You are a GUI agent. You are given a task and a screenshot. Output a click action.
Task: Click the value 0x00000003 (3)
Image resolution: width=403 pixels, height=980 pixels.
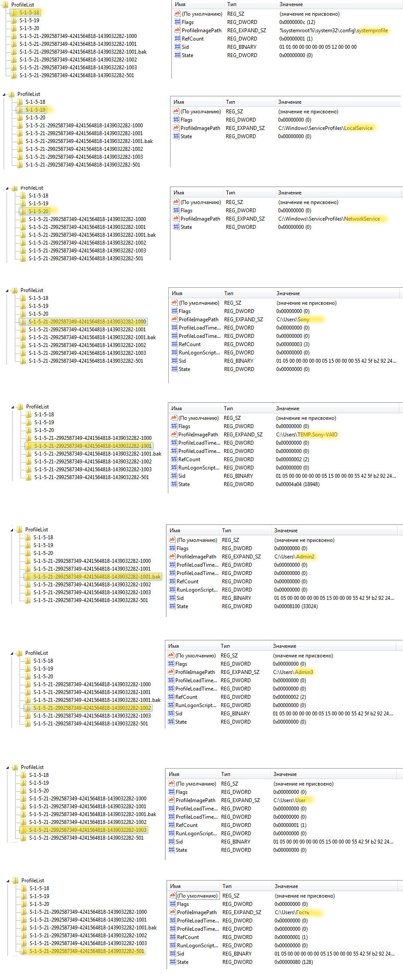click(293, 344)
